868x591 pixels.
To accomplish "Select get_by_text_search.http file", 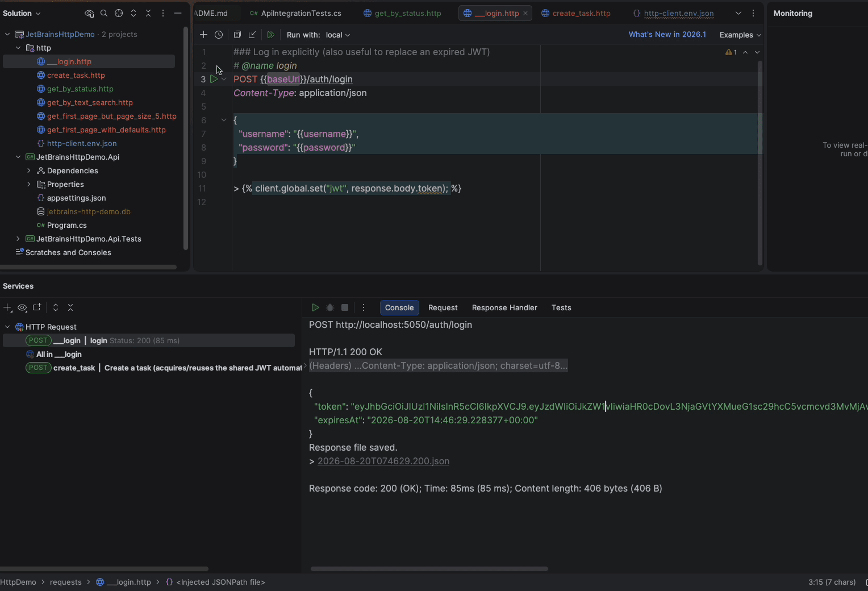I will 90,102.
